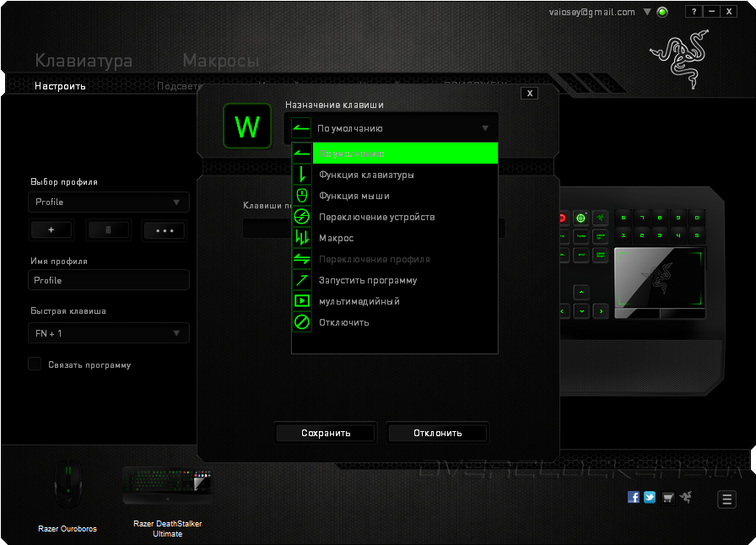The height and width of the screenshot is (545, 756).
Task: Select the default assignment arrow icon in list
Action: point(302,154)
